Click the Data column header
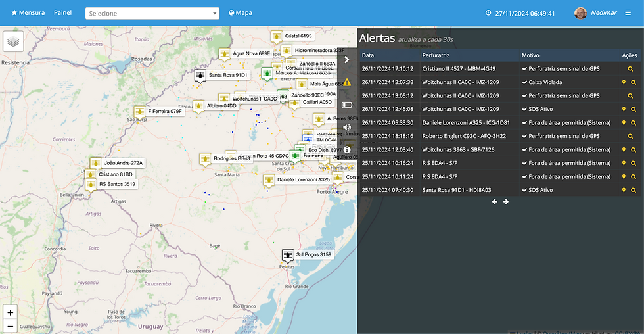644x334 pixels. tap(368, 55)
